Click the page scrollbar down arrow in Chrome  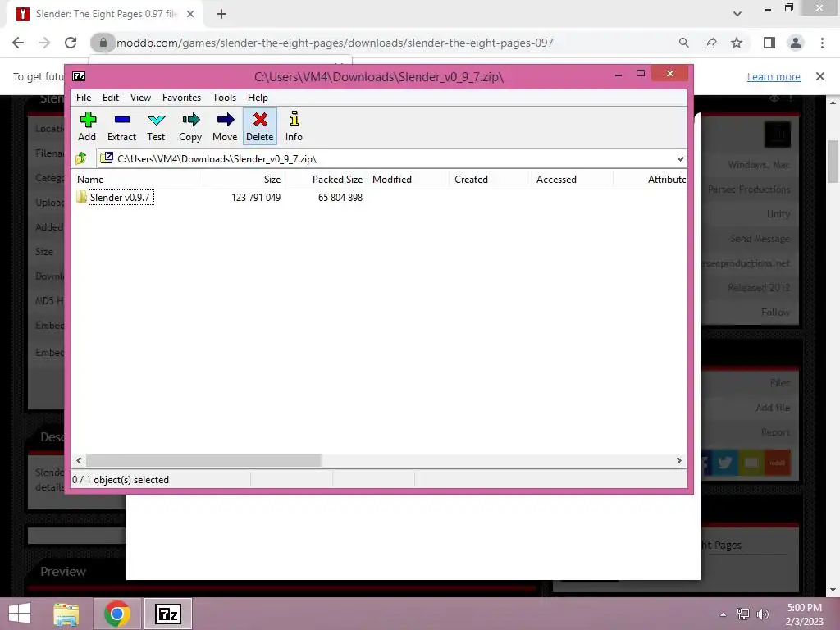(833, 590)
